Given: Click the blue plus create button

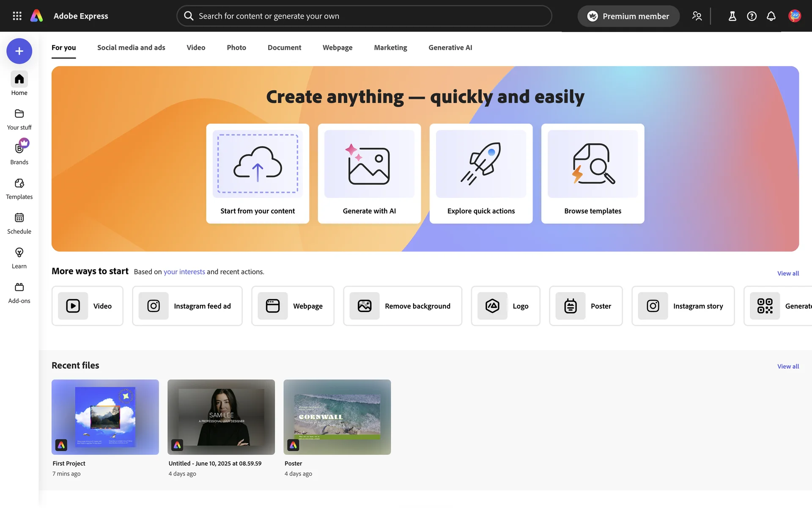Looking at the screenshot, I should point(19,51).
